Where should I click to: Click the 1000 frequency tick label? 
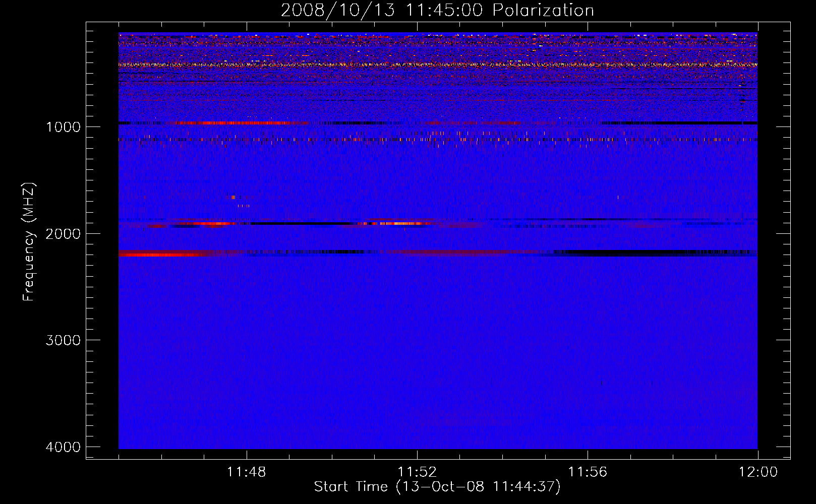tap(63, 127)
